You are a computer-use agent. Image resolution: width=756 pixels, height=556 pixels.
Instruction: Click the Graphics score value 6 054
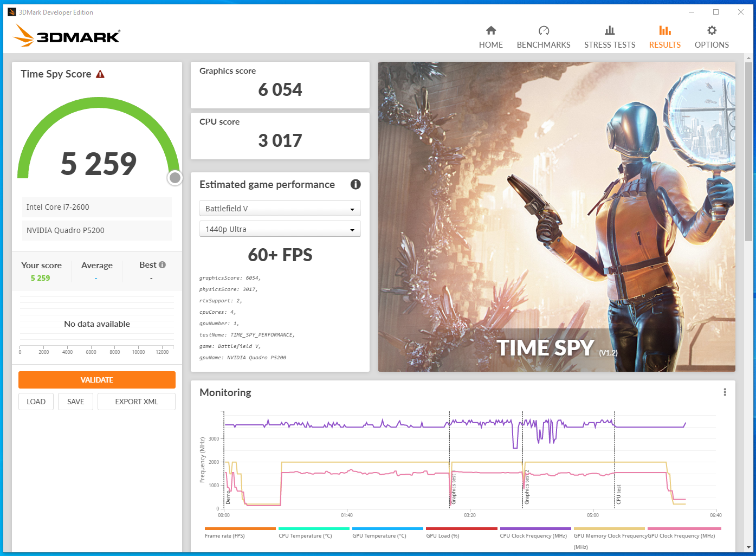click(x=280, y=89)
